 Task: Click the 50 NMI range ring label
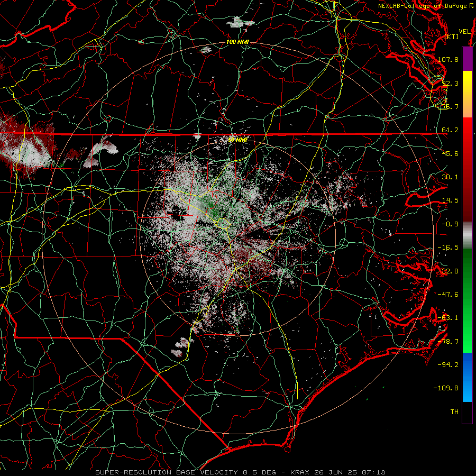click(237, 140)
